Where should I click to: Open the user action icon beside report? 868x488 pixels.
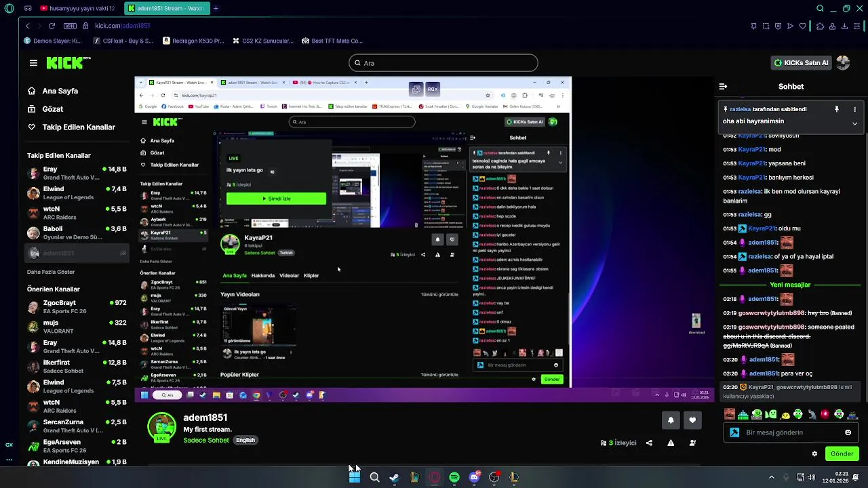tap(692, 443)
